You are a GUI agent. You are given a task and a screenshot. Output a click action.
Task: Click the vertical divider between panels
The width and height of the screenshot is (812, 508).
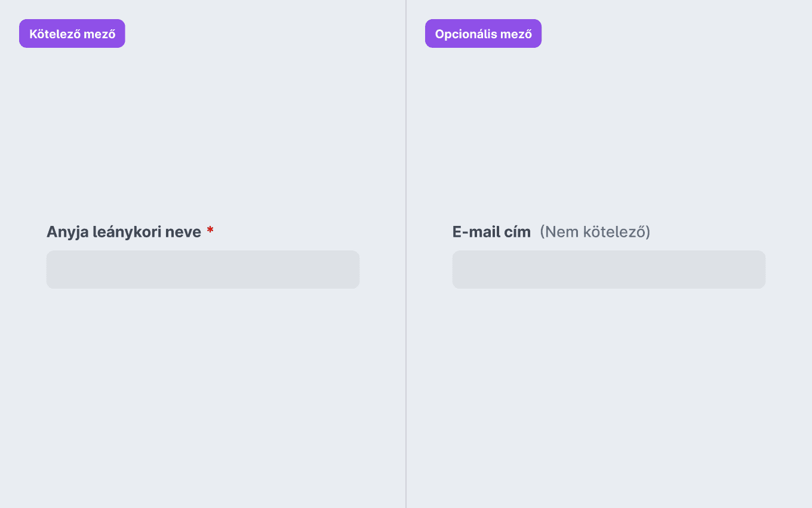pyautogui.click(x=406, y=254)
